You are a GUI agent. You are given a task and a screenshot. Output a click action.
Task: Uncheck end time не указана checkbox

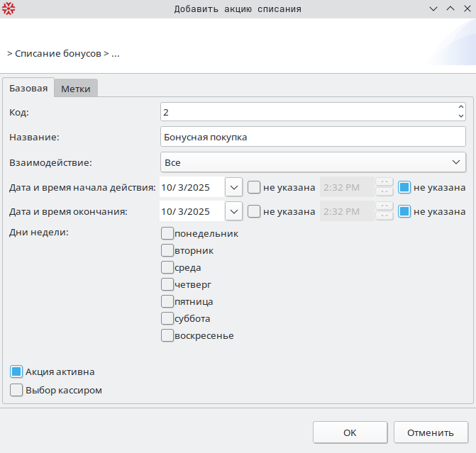[x=404, y=211]
